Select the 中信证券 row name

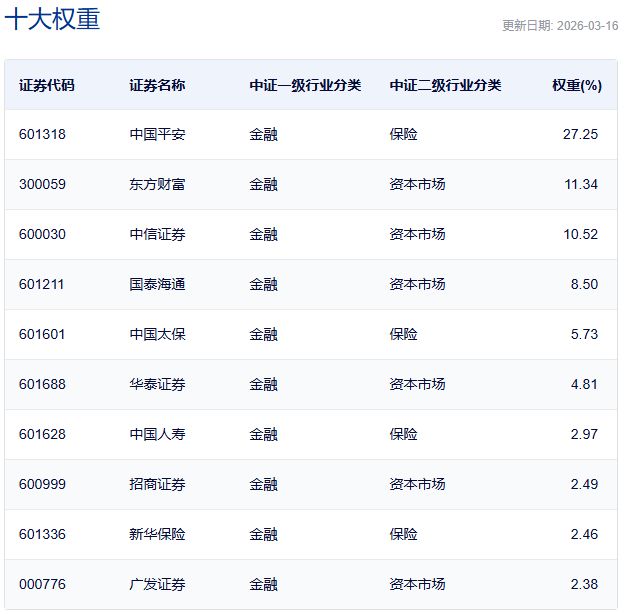157,234
